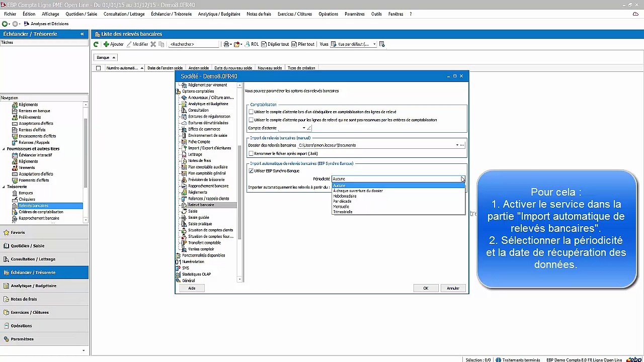Click the green refresh icon in list toolbar
This screenshot has width=644, height=362.
tap(96, 44)
